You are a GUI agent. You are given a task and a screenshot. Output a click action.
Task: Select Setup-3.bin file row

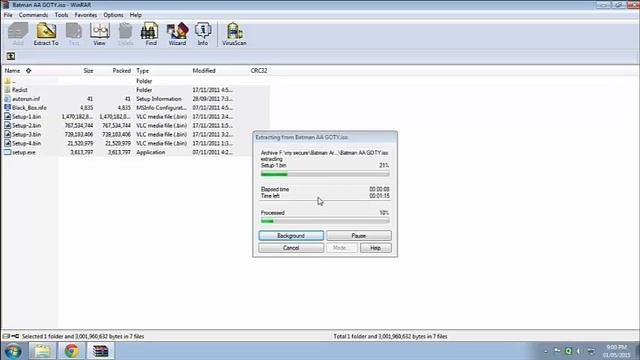pos(136,134)
